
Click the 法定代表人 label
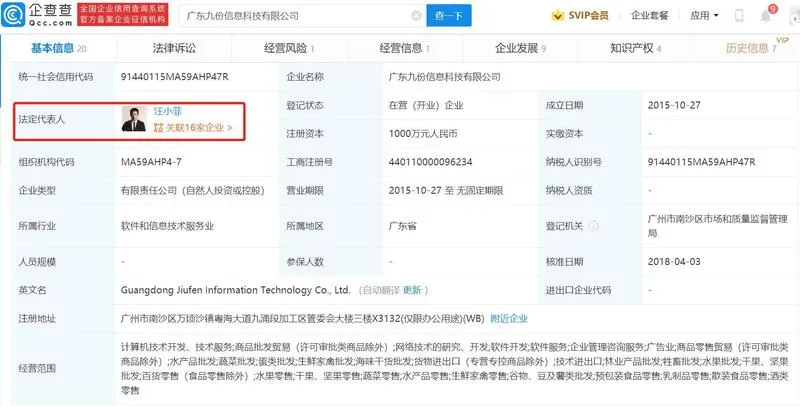[41, 120]
